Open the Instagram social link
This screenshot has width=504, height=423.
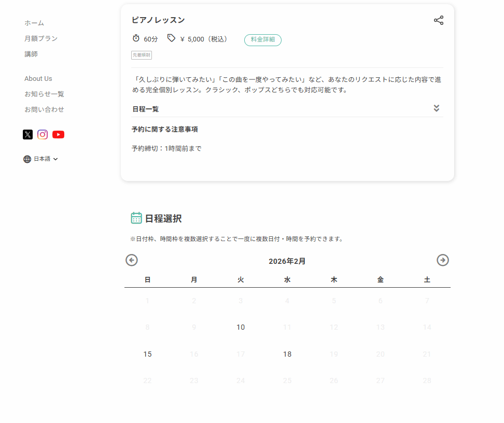(43, 134)
